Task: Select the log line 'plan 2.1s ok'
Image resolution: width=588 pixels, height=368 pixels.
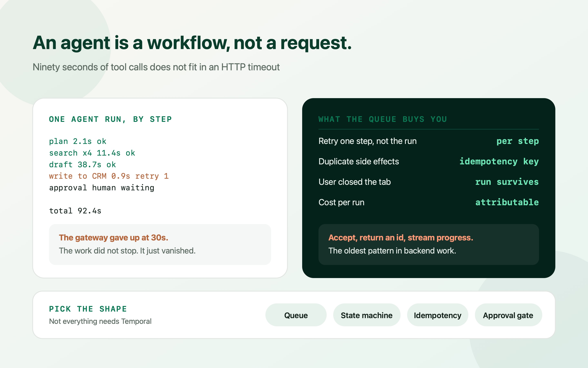Action: click(78, 141)
